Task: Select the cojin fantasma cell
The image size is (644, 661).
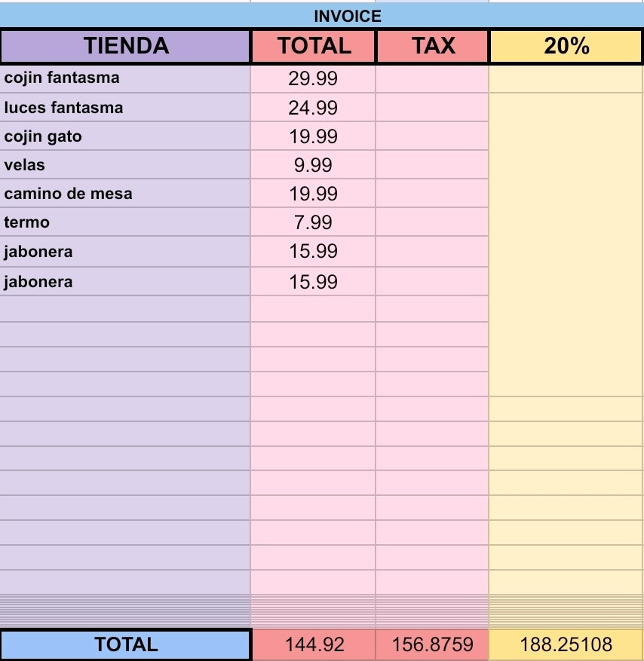Action: [125, 78]
